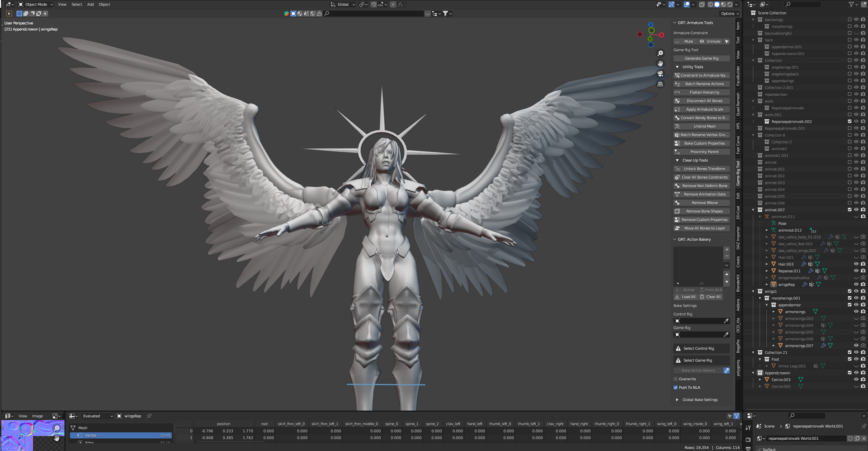
Task: Open the Game Rig Tool sidebar tab
Action: 738,173
